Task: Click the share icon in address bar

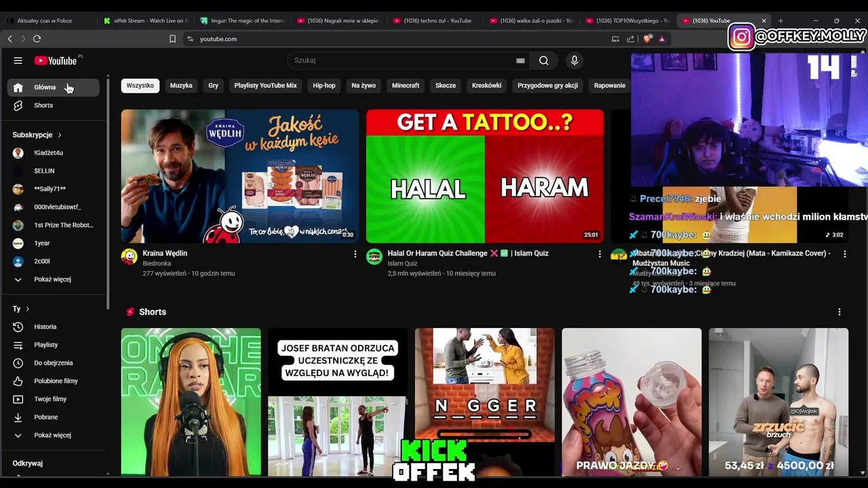Action: coord(631,39)
